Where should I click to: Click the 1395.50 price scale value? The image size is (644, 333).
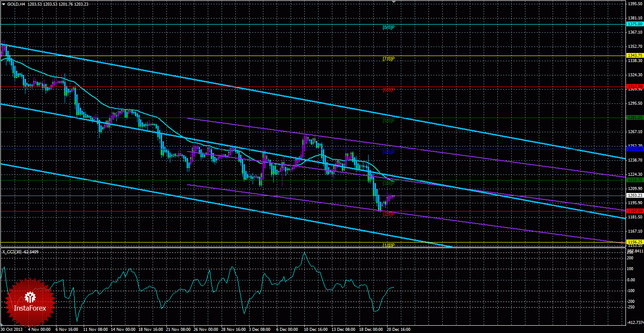(635, 4)
